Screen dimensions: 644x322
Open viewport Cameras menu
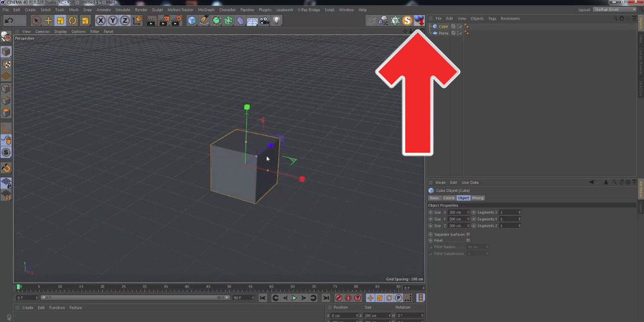point(42,32)
